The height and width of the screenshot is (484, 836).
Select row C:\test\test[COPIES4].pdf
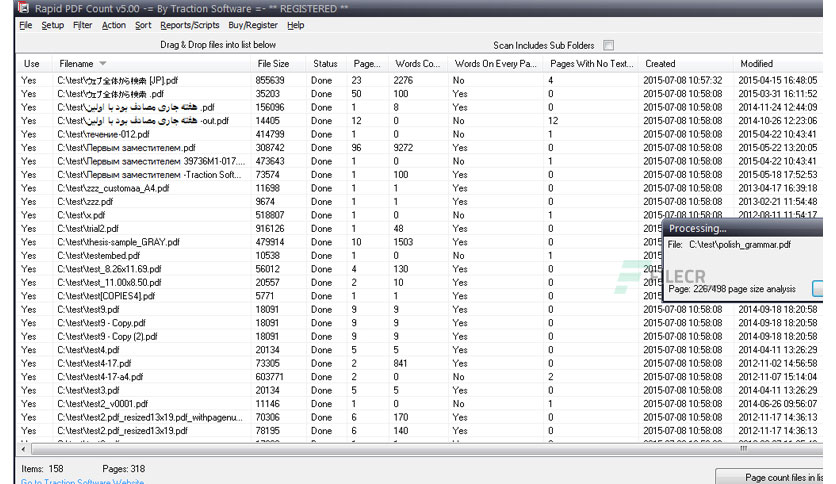coord(339,296)
